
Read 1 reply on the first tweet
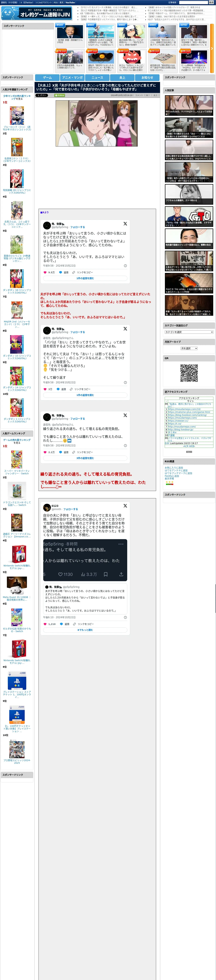coord(85,278)
